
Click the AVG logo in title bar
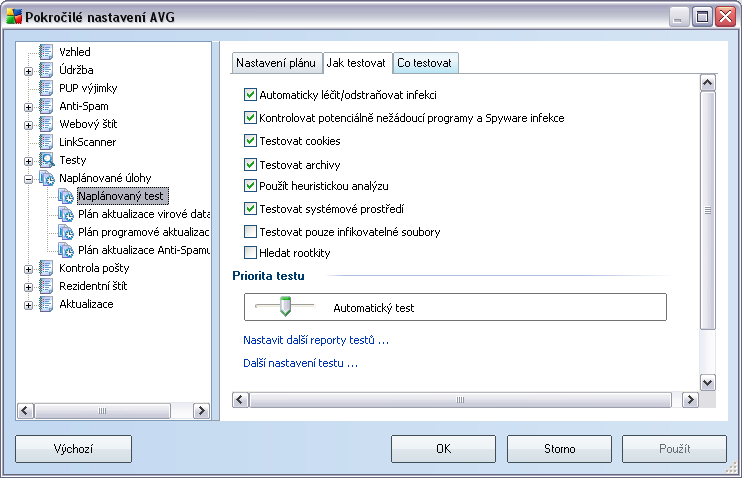point(14,17)
